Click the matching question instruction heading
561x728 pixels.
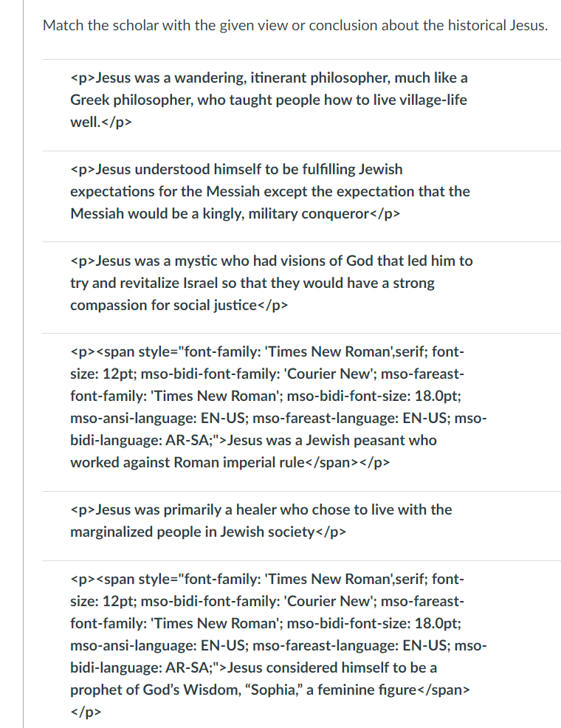pyautogui.click(x=295, y=25)
